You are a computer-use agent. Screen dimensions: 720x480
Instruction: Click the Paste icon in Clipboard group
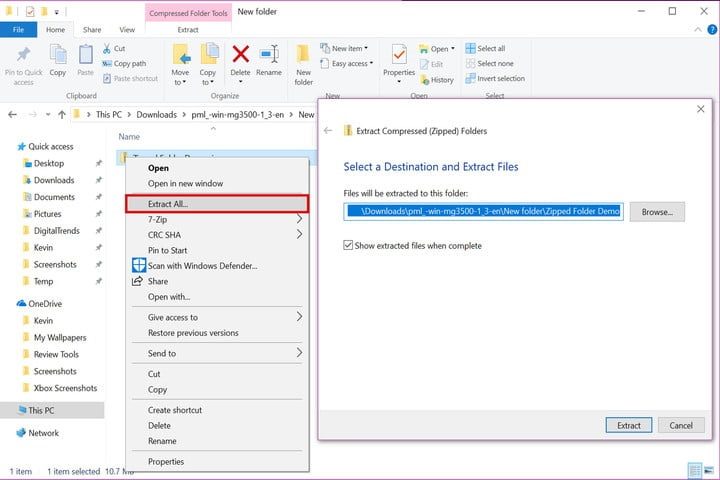point(86,56)
